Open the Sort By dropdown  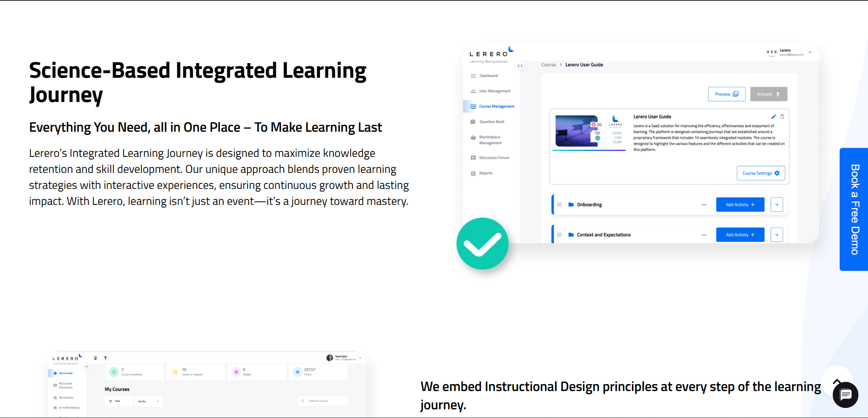point(148,401)
